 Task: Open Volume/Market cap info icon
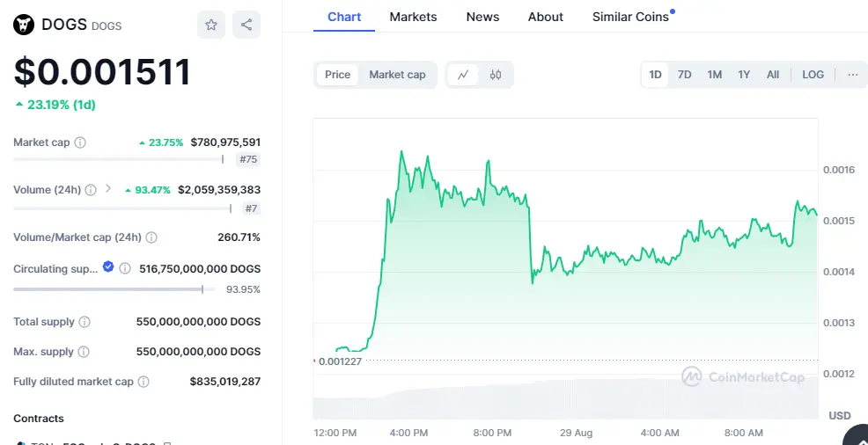[x=151, y=237]
